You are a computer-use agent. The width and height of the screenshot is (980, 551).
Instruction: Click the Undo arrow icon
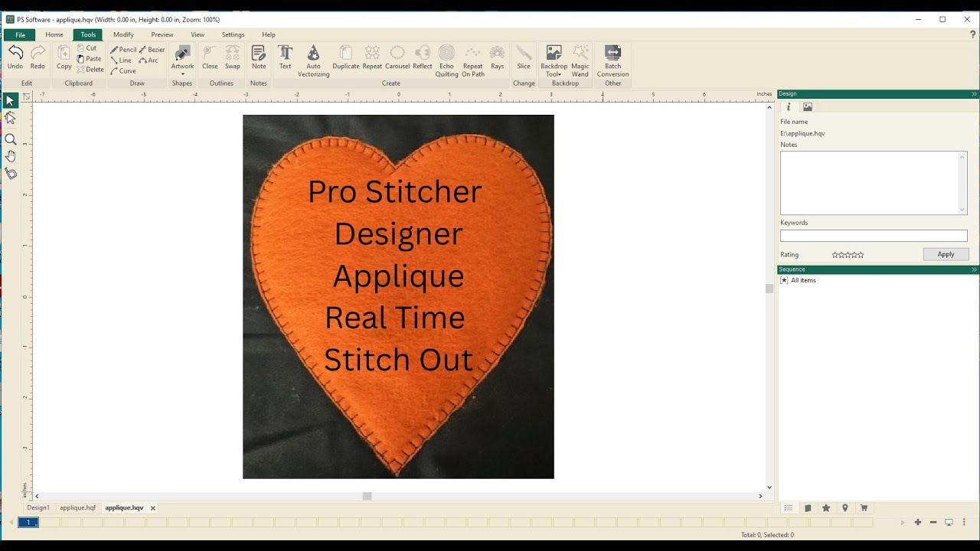(15, 53)
